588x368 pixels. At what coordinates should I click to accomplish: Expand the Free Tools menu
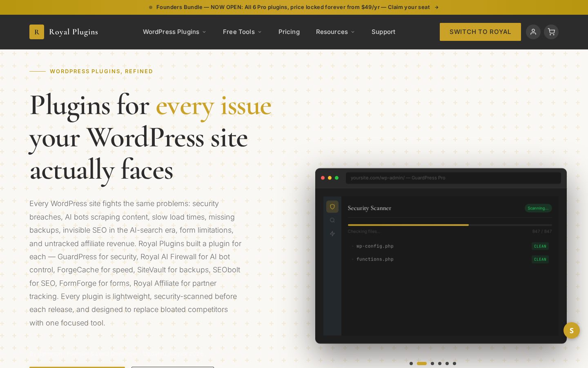[242, 32]
